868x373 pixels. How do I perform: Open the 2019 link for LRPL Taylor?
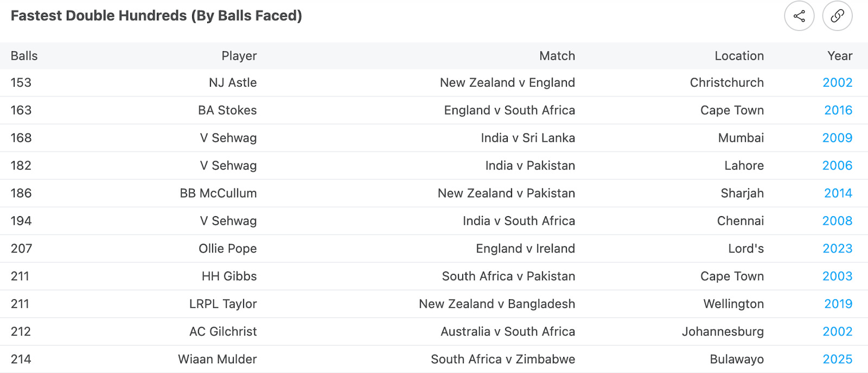point(838,304)
